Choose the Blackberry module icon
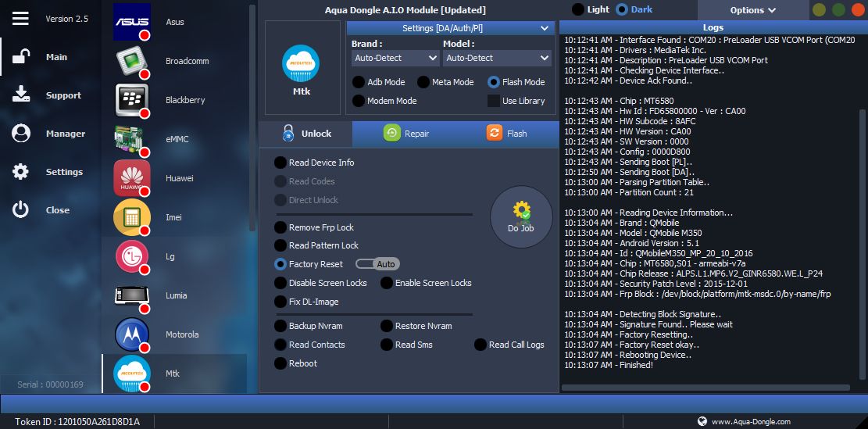The height and width of the screenshot is (429, 868). 132,100
